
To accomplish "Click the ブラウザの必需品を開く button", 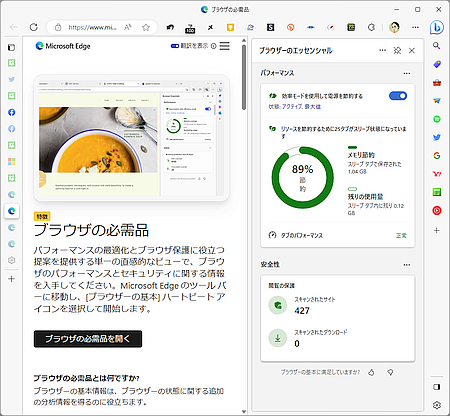I will [88, 339].
